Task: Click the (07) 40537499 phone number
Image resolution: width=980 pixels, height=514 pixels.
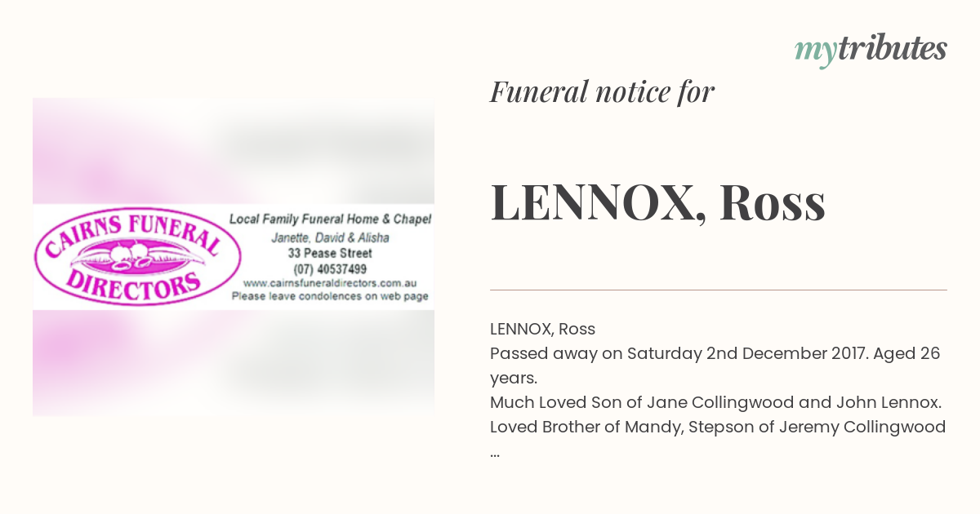Action: 330,268
